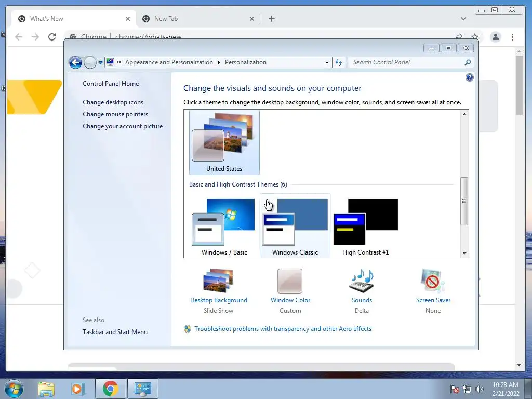The width and height of the screenshot is (532, 399).
Task: Open Change desktop icons link
Action: click(113, 102)
